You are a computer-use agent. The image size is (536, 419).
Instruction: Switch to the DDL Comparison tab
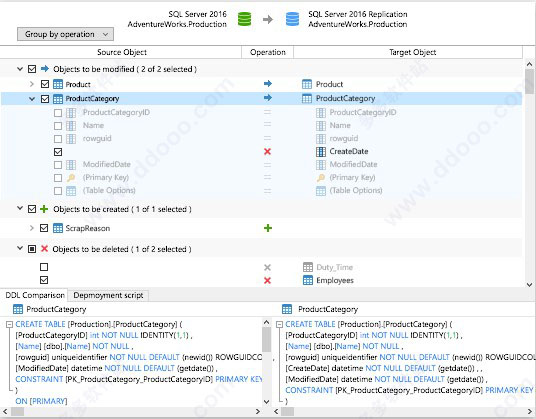click(x=35, y=295)
